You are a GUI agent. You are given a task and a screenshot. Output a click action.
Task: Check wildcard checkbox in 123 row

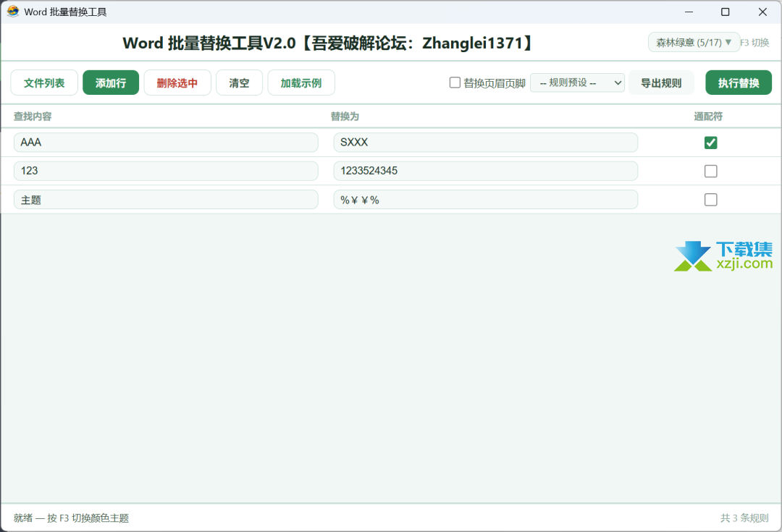(711, 171)
